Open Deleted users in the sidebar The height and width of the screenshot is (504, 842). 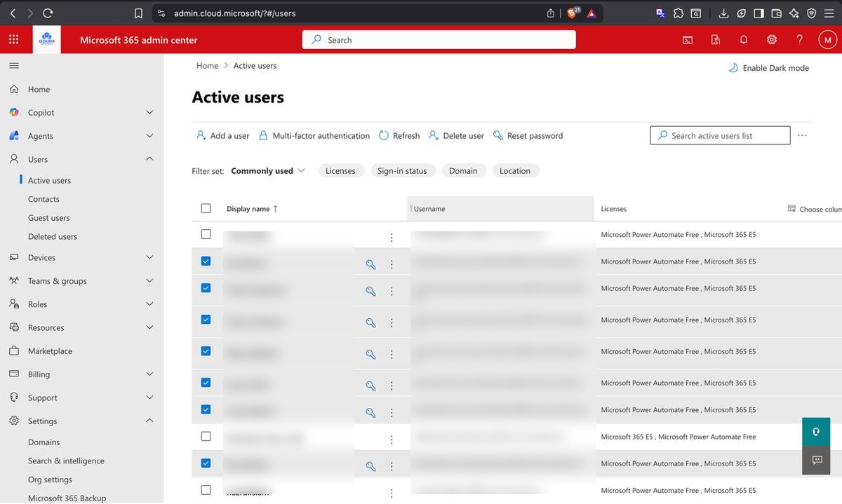(52, 237)
